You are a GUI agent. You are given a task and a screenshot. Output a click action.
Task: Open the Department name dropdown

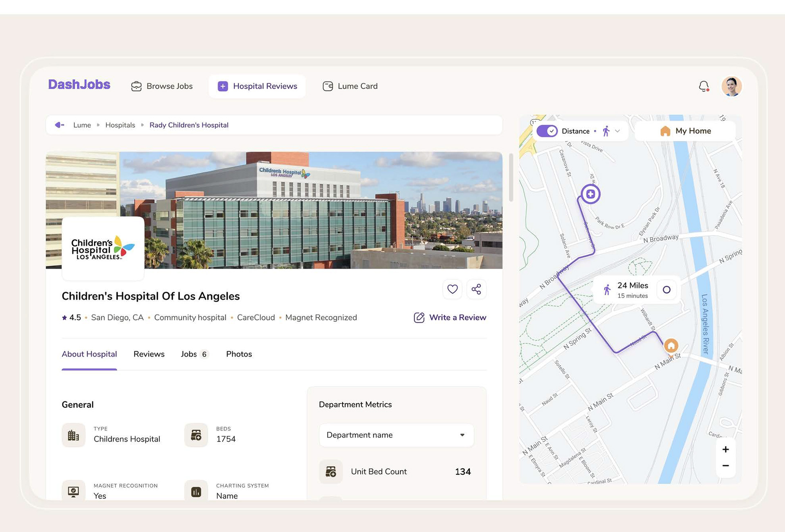coord(396,435)
